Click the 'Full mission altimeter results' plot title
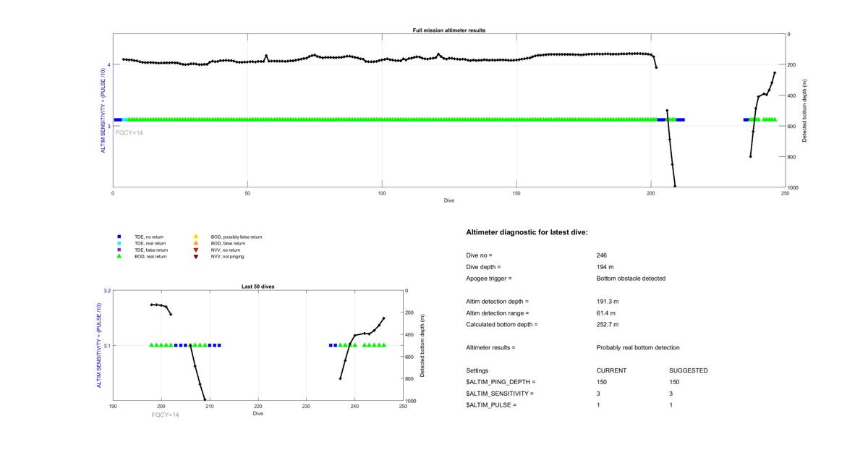868x450 pixels. (448, 30)
